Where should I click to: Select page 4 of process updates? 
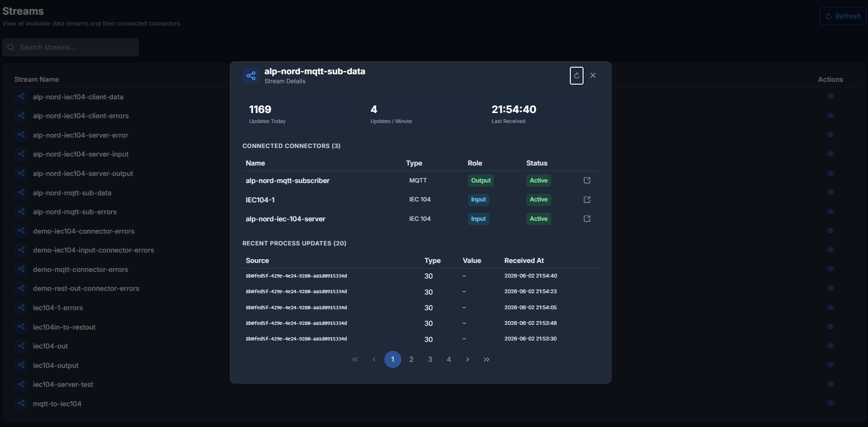[x=449, y=359]
